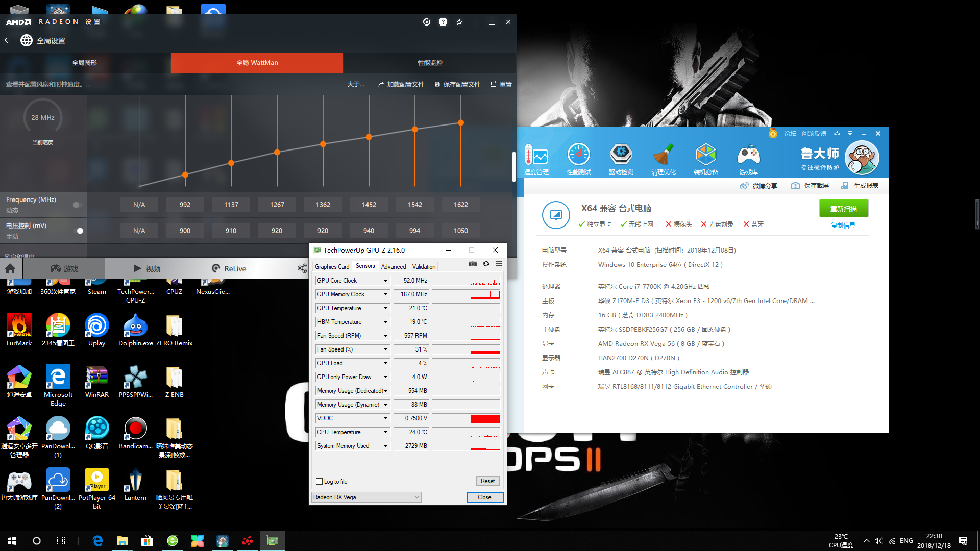Screen dimensions: 980x551
Task: Click the 1622 MHz fan curve point
Action: tap(461, 123)
